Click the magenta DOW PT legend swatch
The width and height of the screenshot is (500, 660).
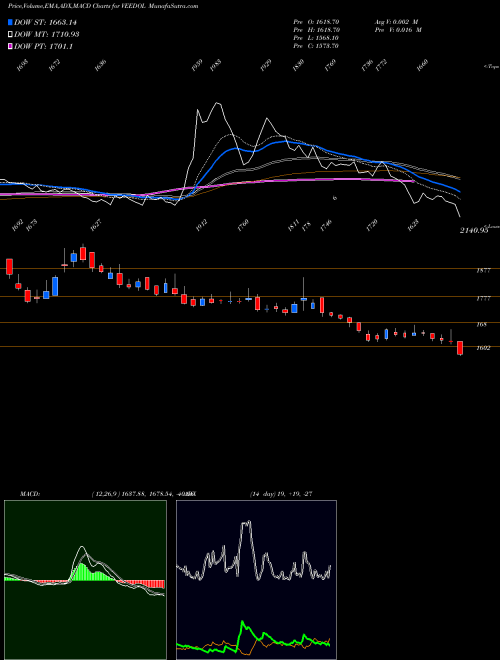(10, 46)
